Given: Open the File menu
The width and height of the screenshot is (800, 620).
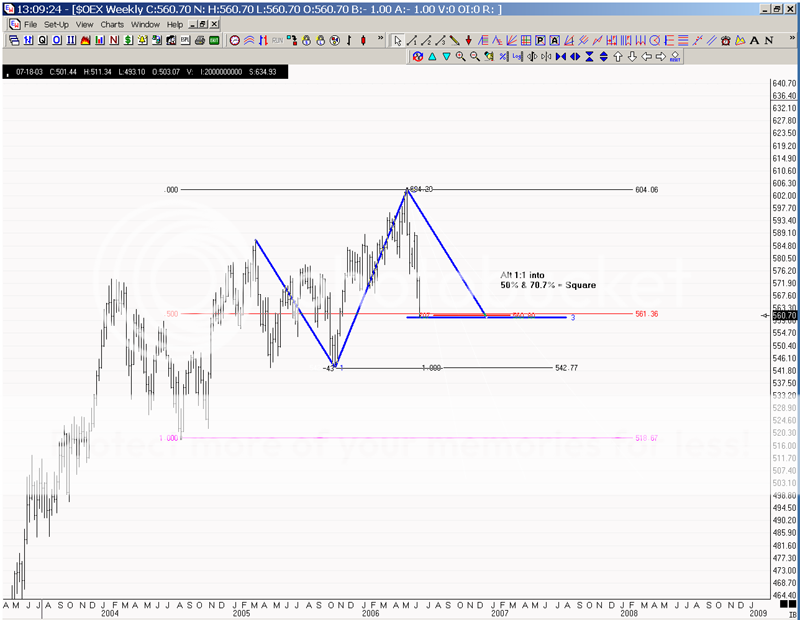Looking at the screenshot, I should 30,24.
